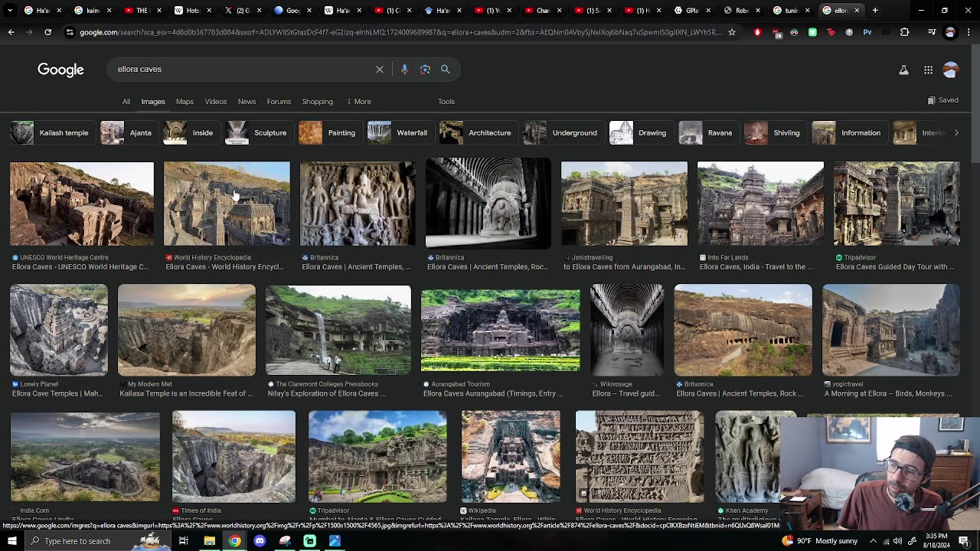Open the Britannica carved sculpture image
Screen dimensions: 980x551
(x=358, y=204)
